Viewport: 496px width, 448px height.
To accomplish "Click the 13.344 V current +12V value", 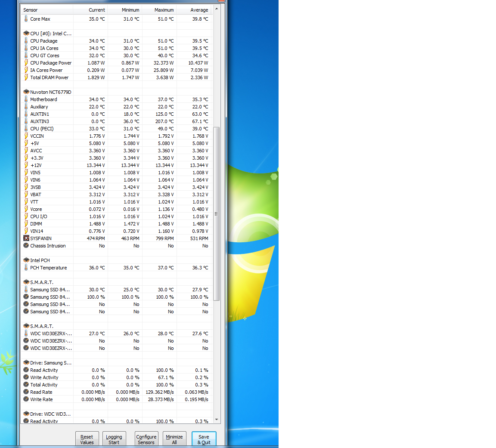I will (x=96, y=165).
